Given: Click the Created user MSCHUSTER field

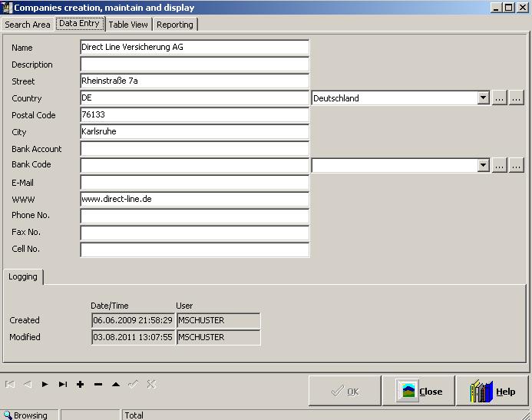Looking at the screenshot, I should (x=219, y=320).
